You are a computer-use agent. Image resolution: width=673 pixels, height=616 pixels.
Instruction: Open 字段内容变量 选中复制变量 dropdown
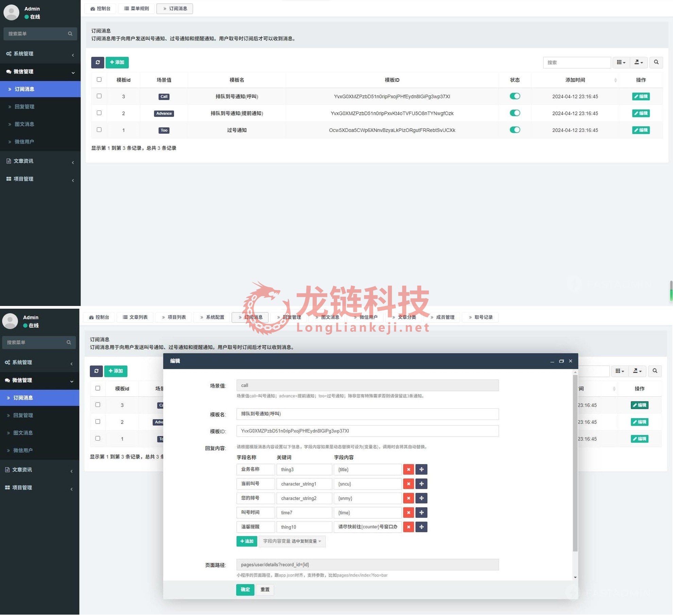(x=292, y=541)
